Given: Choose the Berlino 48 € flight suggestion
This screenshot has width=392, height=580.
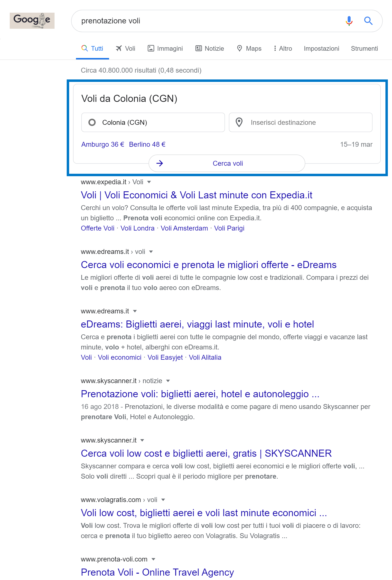Looking at the screenshot, I should pos(147,144).
